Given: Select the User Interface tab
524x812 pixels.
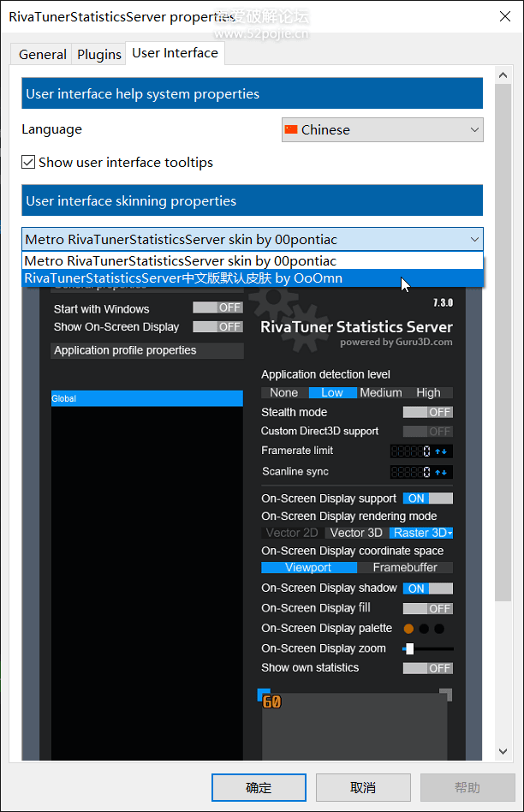Looking at the screenshot, I should click(x=175, y=53).
